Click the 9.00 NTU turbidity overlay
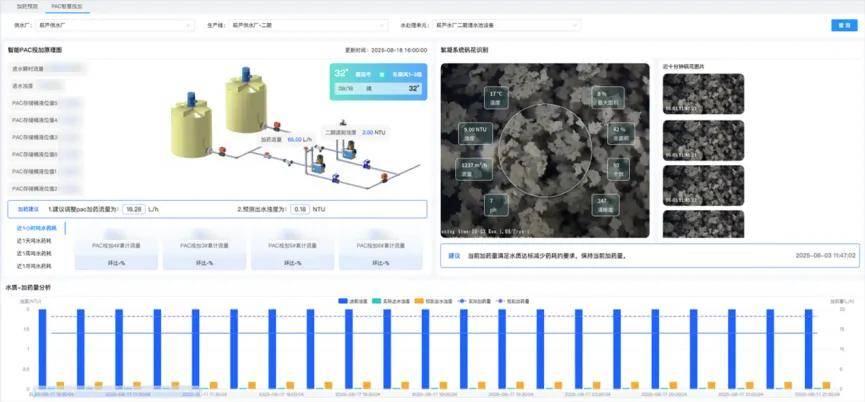Image resolution: width=865 pixels, height=402 pixels. 474,131
